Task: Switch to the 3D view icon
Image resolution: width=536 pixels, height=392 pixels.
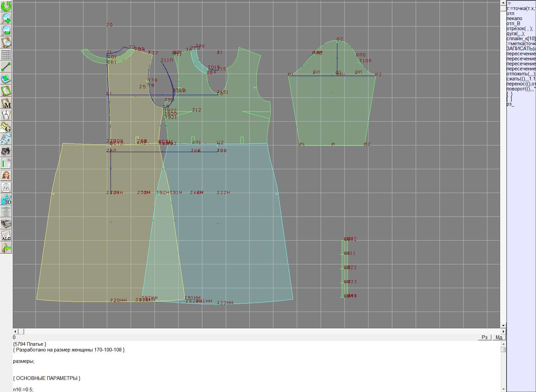Action: coord(6,199)
